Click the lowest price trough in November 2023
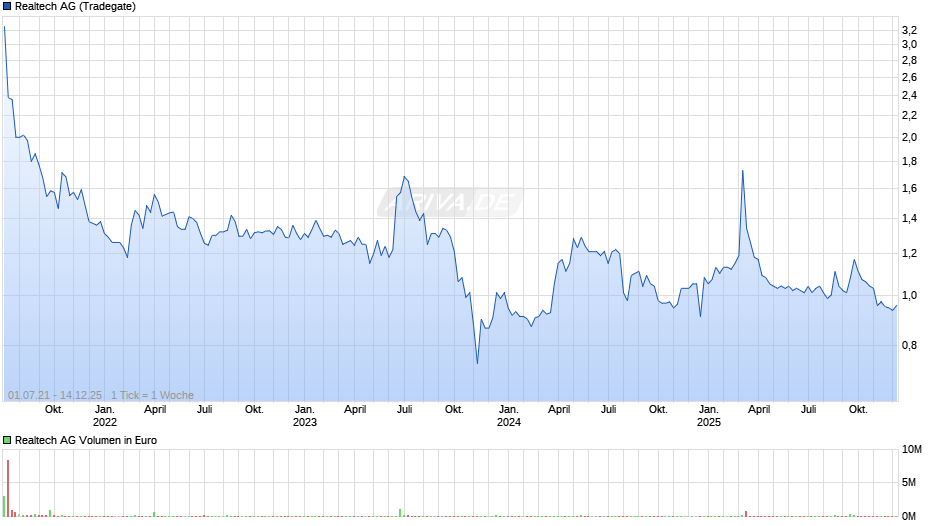The image size is (940, 526). pos(477,362)
